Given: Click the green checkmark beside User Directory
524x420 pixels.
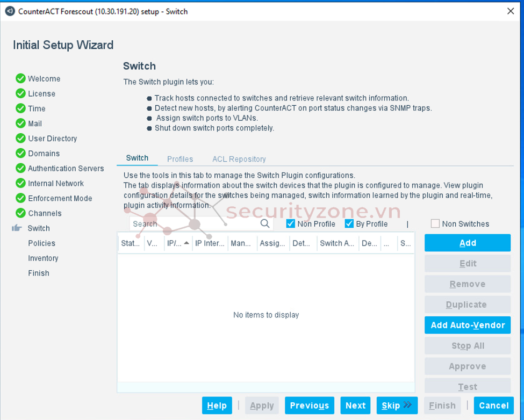Looking at the screenshot, I should click(x=20, y=138).
